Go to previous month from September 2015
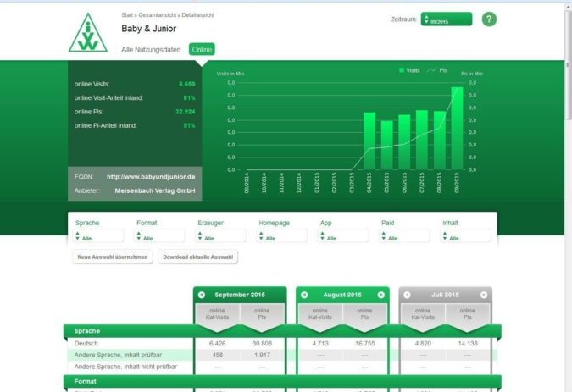572x392 pixels. click(202, 295)
